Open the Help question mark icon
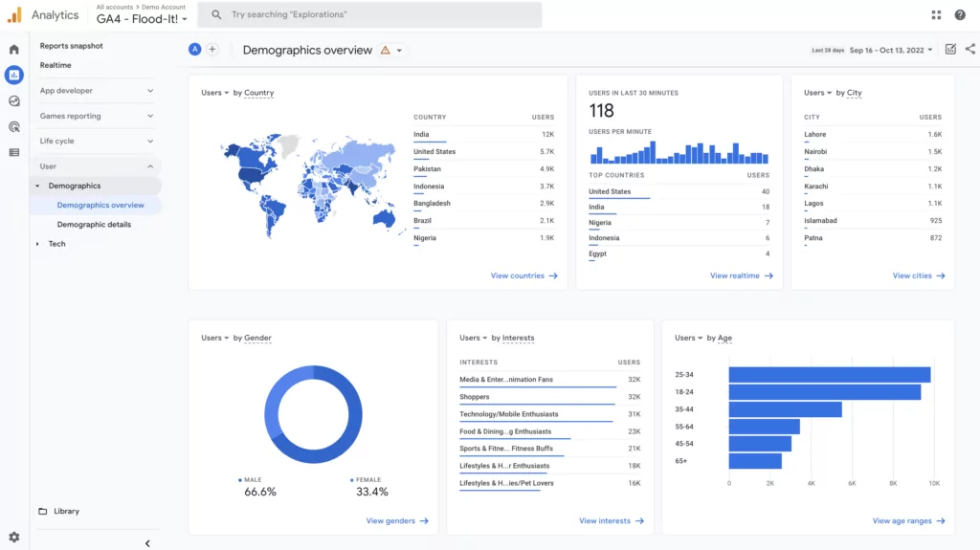The width and height of the screenshot is (980, 550). click(x=960, y=14)
